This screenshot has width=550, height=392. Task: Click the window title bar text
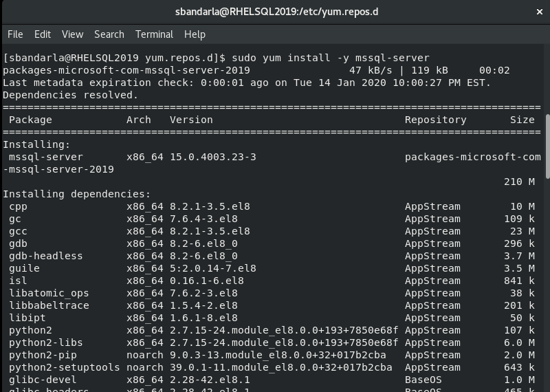pos(275,12)
